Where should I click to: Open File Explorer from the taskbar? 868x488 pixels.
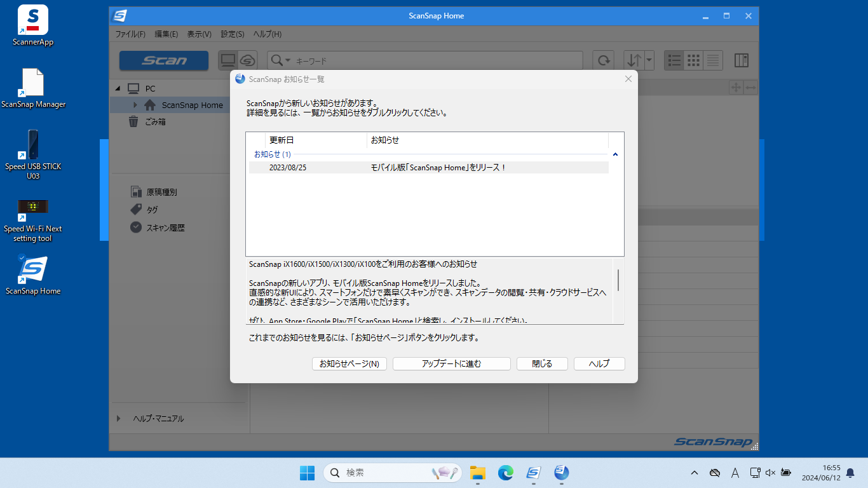(x=477, y=473)
